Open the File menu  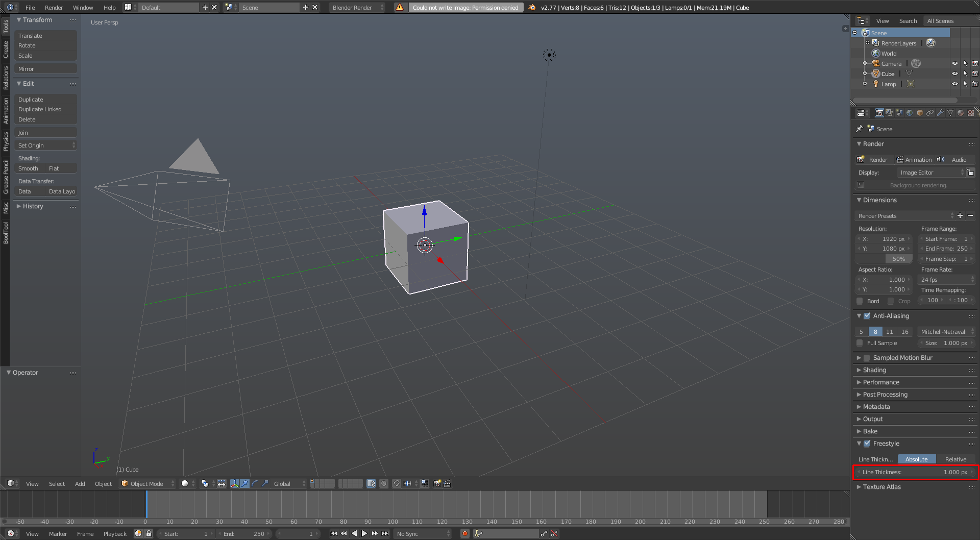[x=30, y=7]
